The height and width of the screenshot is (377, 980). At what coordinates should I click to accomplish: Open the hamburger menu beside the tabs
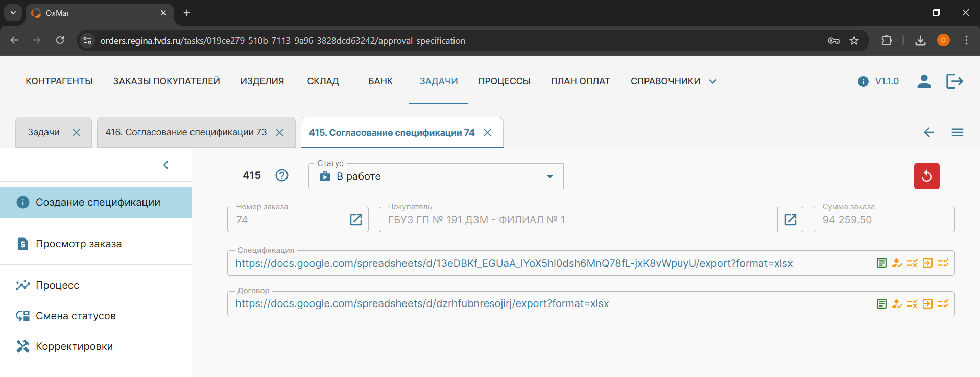[x=957, y=133]
